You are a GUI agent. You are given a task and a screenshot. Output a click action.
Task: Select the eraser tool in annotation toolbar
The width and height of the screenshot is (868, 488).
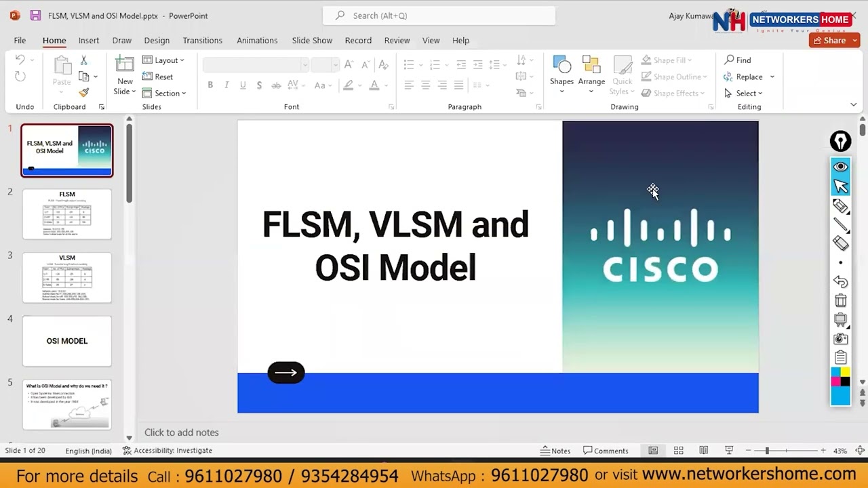point(841,243)
